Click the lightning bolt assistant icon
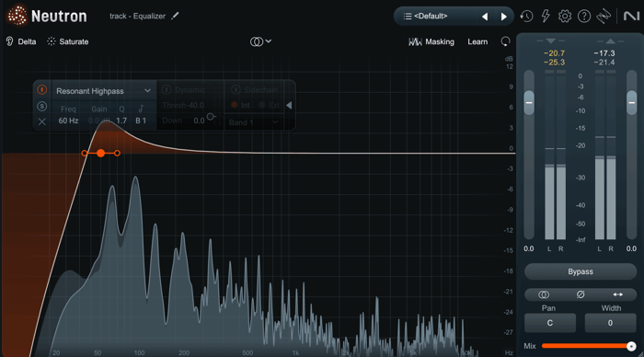Viewport: 644px width, 357px height. pos(546,17)
